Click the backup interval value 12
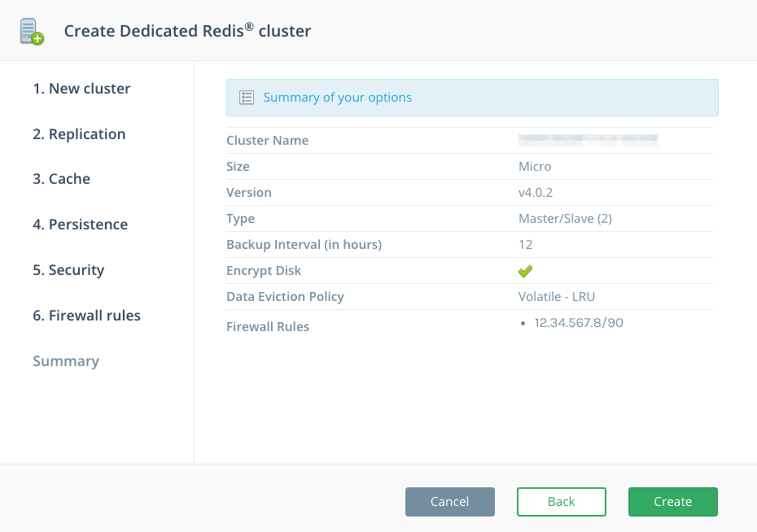The width and height of the screenshot is (757, 532). point(526,245)
